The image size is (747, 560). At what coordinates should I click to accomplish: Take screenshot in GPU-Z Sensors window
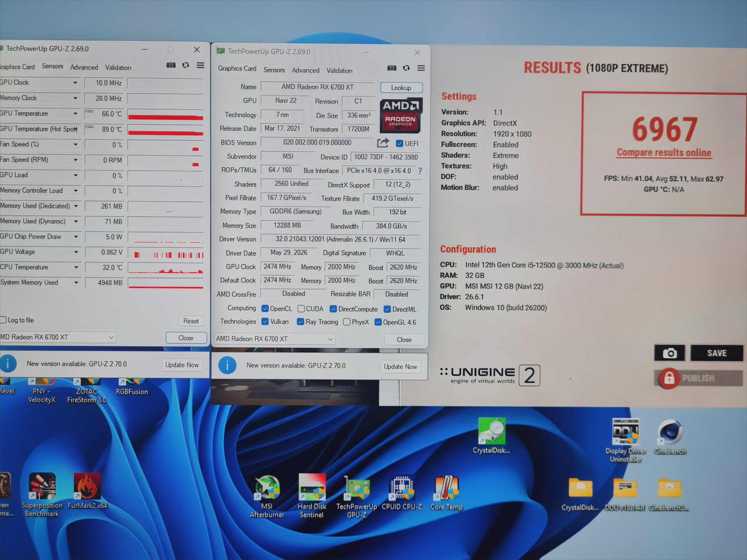pyautogui.click(x=171, y=65)
